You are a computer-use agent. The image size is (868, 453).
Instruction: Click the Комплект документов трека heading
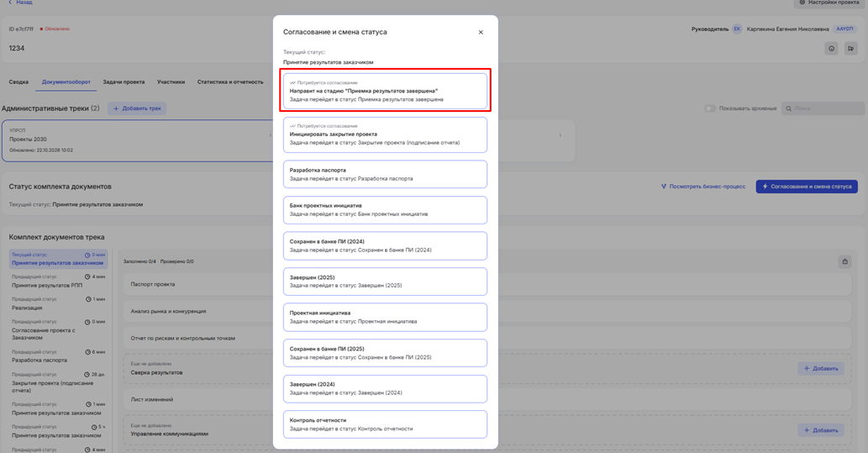coord(56,237)
